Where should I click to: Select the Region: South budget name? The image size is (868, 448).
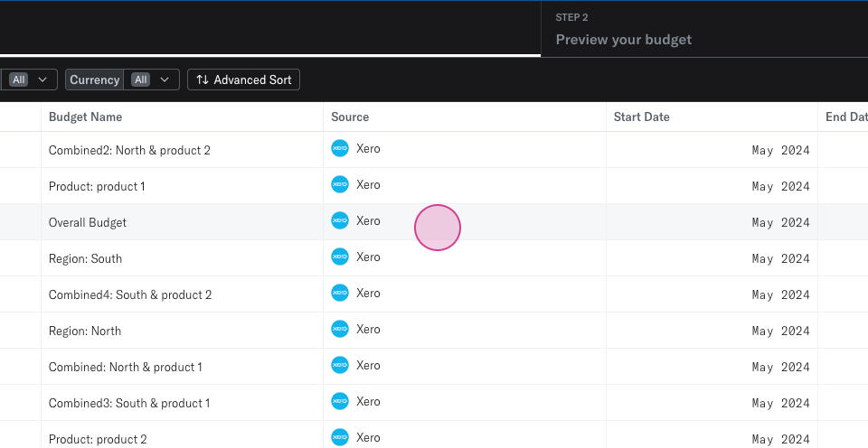click(85, 258)
